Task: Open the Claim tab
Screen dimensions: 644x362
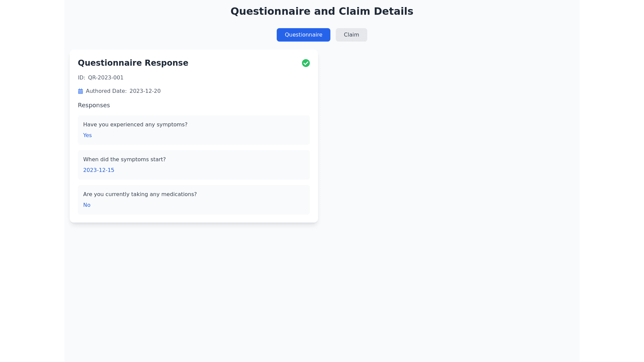Action: coord(351,35)
